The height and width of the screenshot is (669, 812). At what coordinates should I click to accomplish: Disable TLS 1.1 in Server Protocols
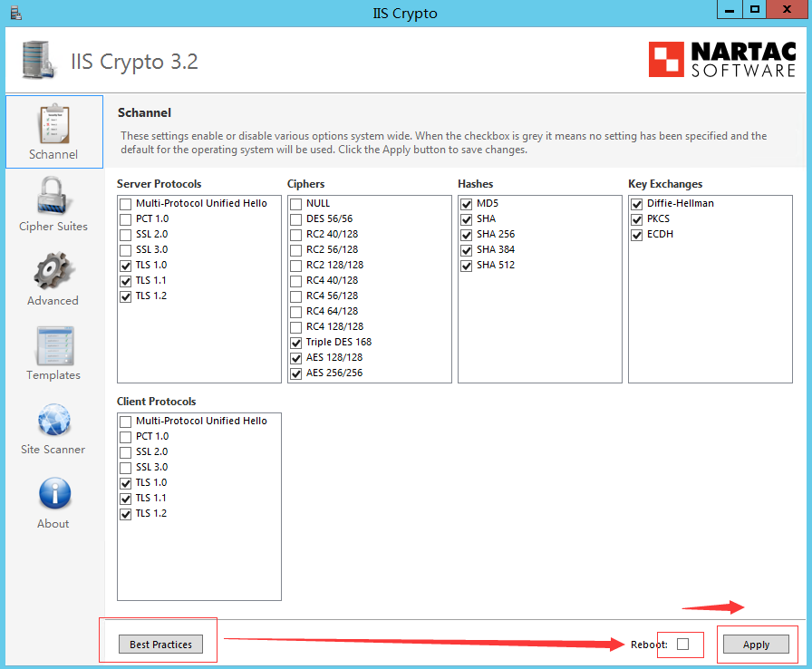[x=125, y=281]
